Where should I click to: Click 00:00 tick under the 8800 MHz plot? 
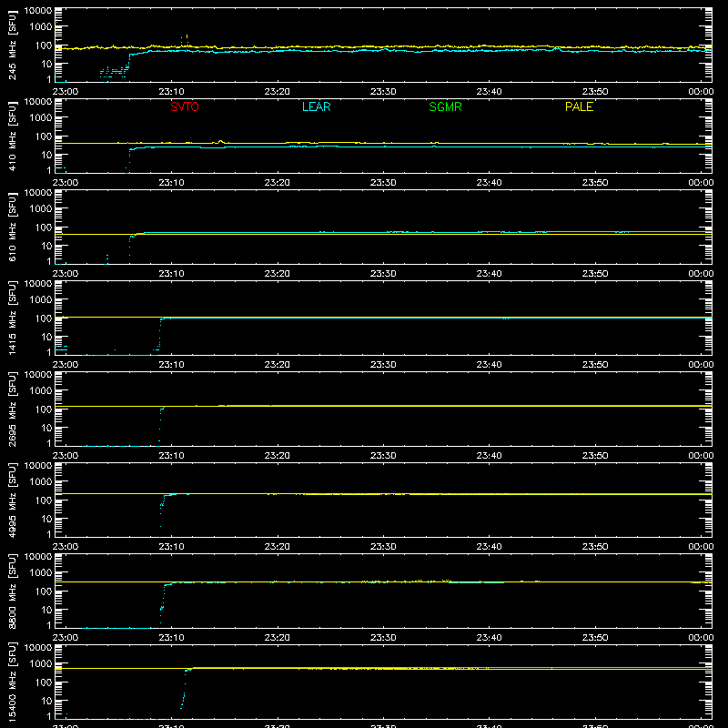[x=701, y=638]
